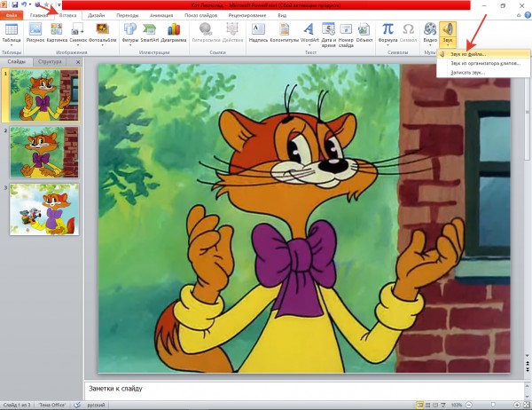Screen dimensions: 532x410
Task: Switch to Reading view in status bar
Action: click(x=435, y=405)
